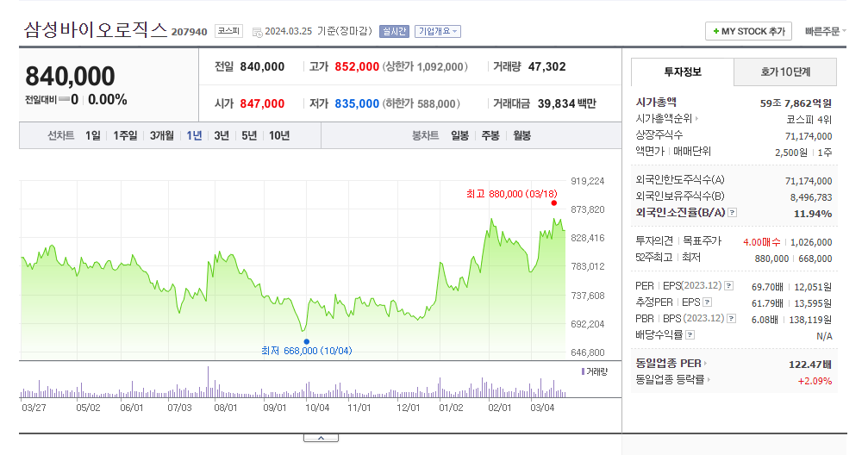Click the 상장주식수 value 71,174,000
868x455 pixels.
click(x=809, y=136)
